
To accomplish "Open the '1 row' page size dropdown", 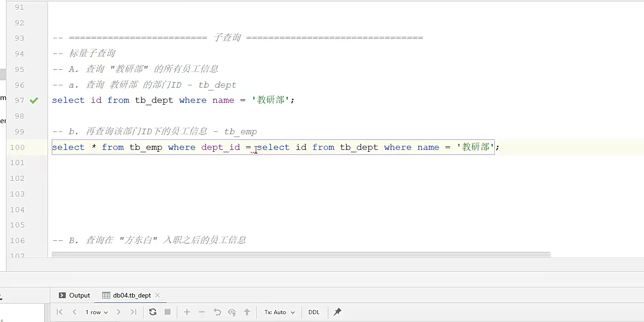I will click(x=96, y=312).
